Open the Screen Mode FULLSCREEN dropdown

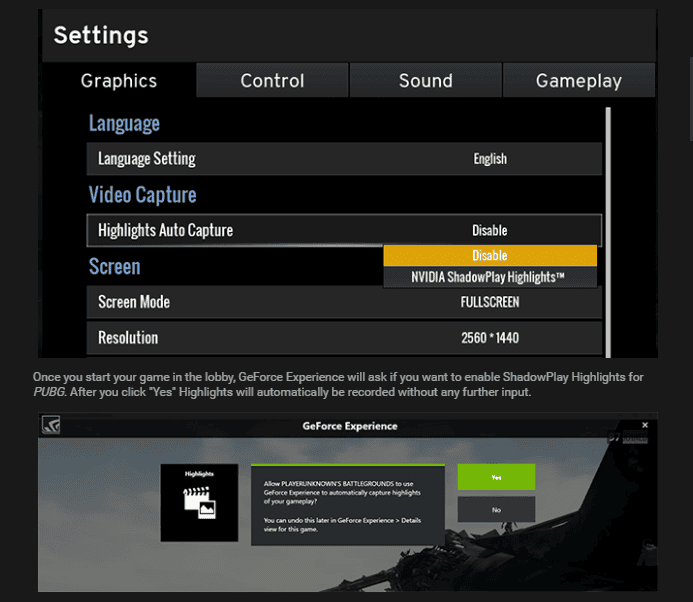490,302
